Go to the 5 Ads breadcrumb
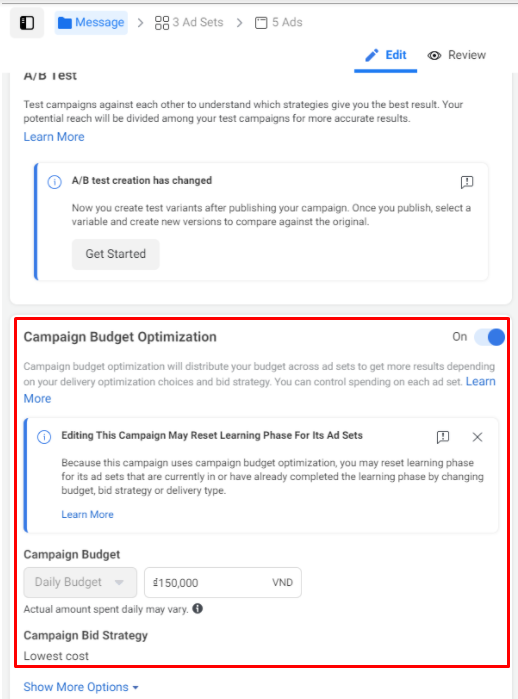This screenshot has height=699, width=518. pyautogui.click(x=279, y=22)
